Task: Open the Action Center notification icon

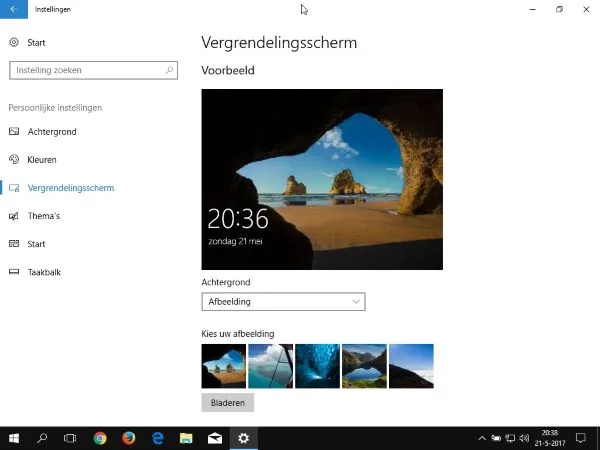Action: click(580, 438)
